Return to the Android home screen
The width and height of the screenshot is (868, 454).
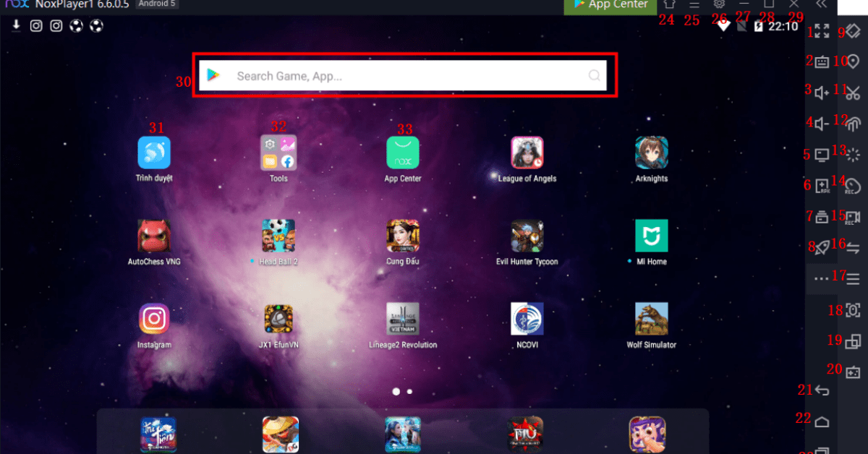(822, 422)
